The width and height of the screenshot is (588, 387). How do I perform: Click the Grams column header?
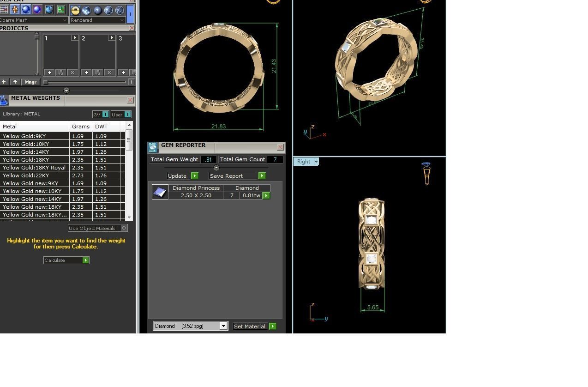coord(81,127)
